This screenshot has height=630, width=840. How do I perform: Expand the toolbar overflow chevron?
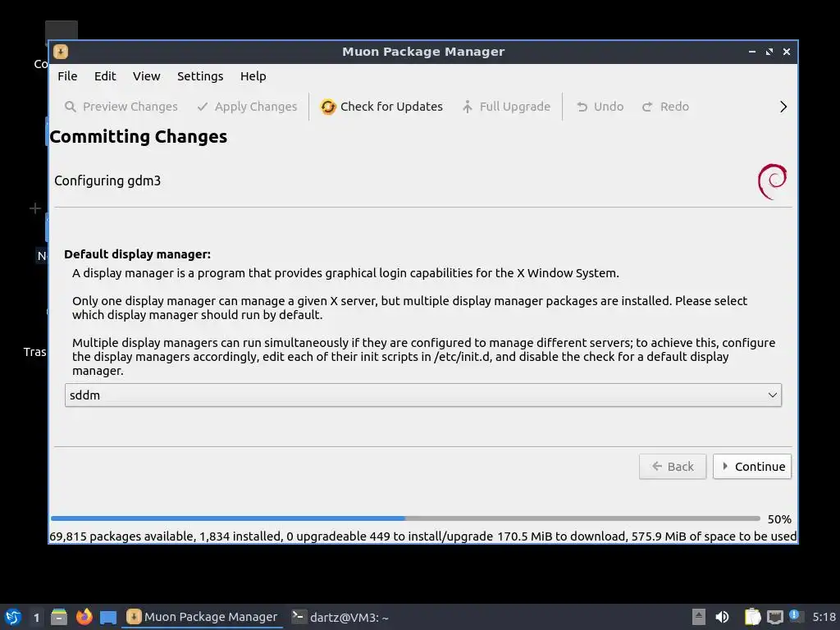783,107
